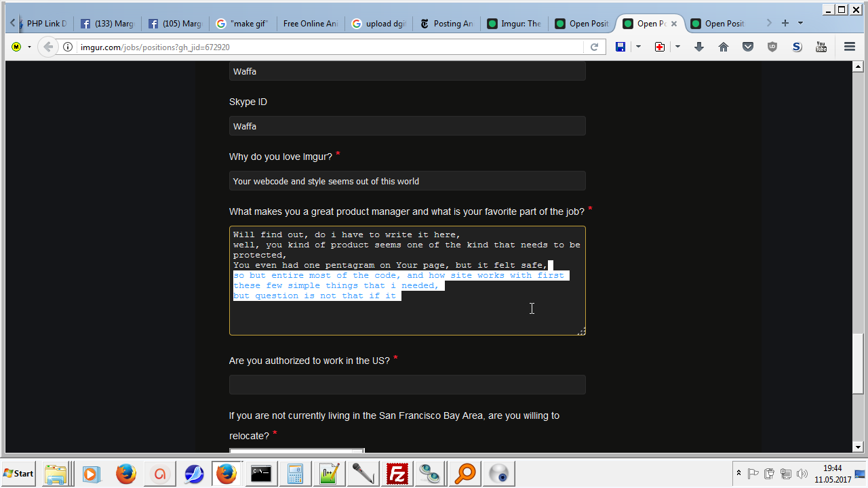The height and width of the screenshot is (488, 868).
Task: List all tabs with the dropdown arrow
Action: coord(800,23)
